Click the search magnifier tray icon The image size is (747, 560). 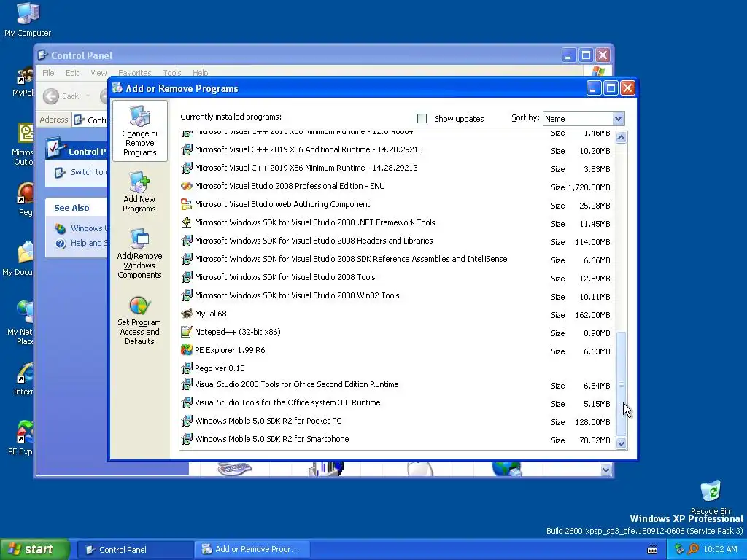pos(693,549)
